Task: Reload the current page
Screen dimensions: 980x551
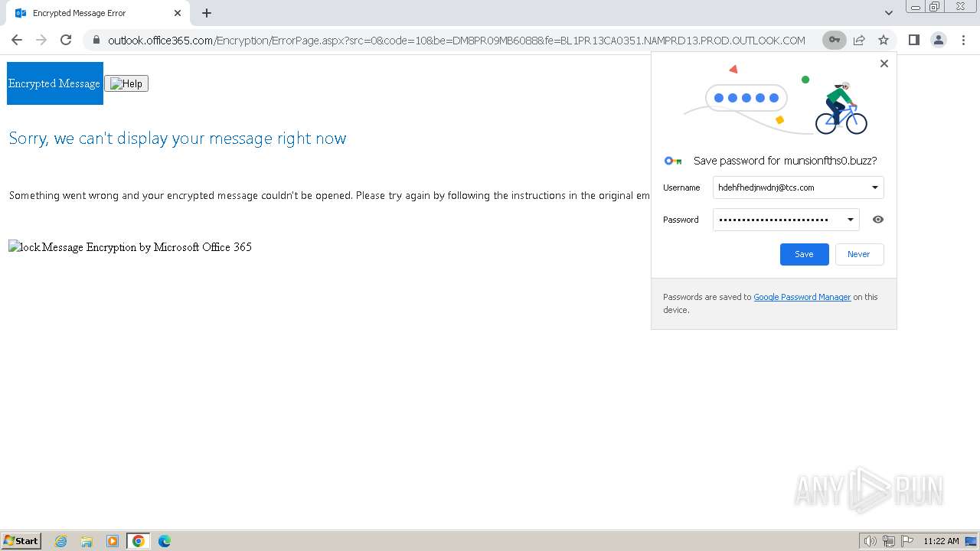Action: (66, 40)
